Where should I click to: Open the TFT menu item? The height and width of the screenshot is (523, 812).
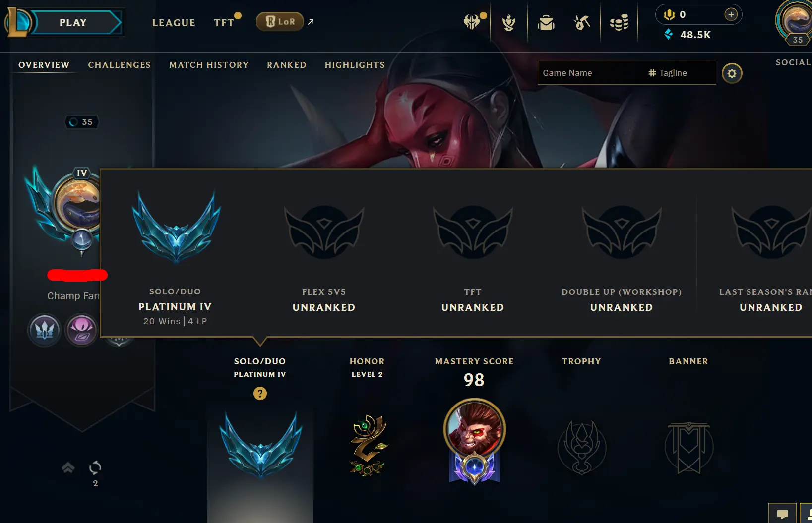click(x=224, y=23)
